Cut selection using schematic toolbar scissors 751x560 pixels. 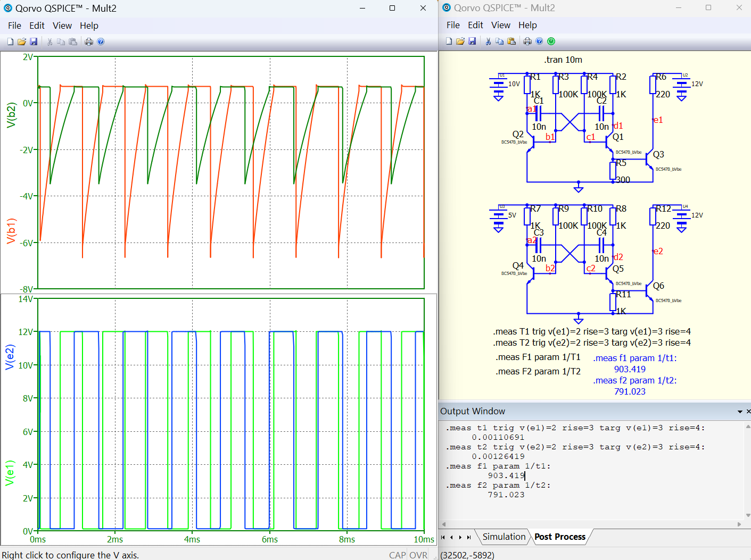[x=488, y=41]
